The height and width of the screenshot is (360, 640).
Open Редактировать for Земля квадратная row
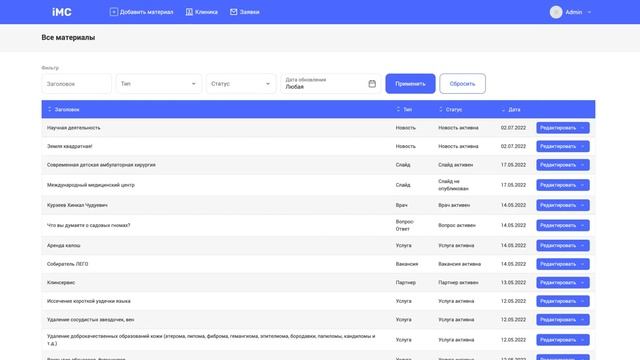(x=563, y=146)
